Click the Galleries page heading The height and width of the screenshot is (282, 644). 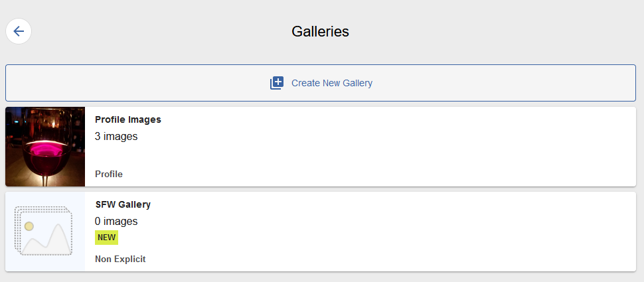tap(320, 31)
